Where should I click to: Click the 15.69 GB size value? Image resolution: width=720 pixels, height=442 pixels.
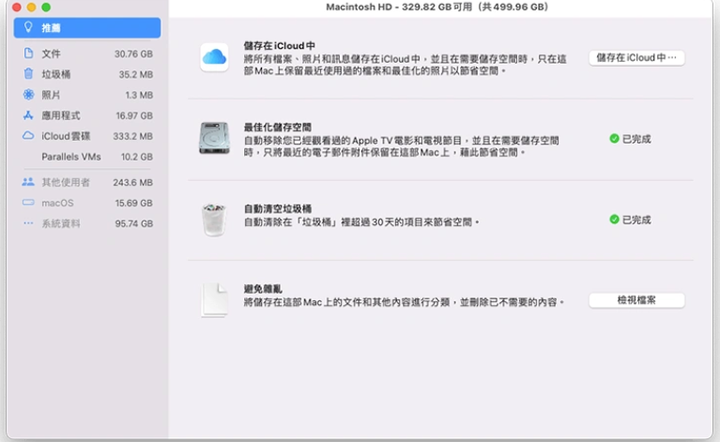tap(134, 203)
